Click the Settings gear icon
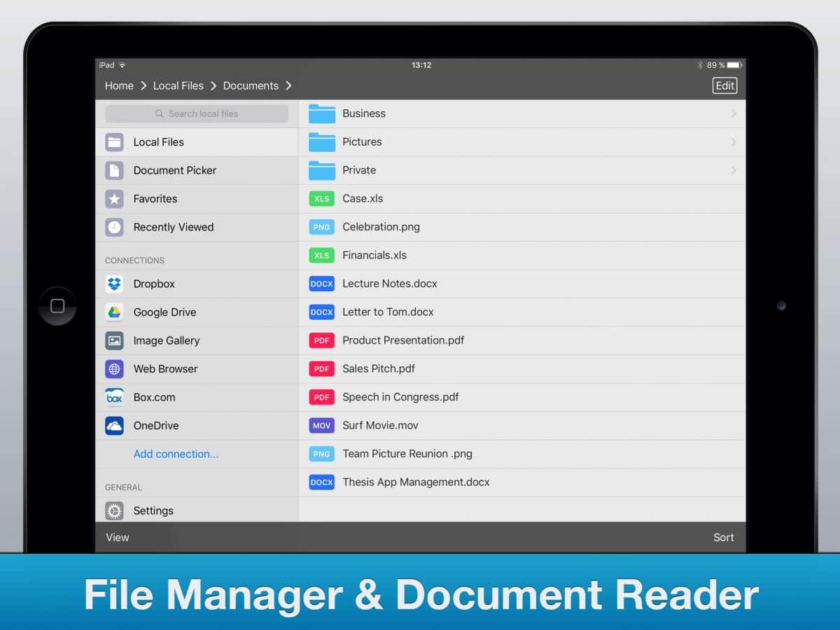 tap(114, 510)
